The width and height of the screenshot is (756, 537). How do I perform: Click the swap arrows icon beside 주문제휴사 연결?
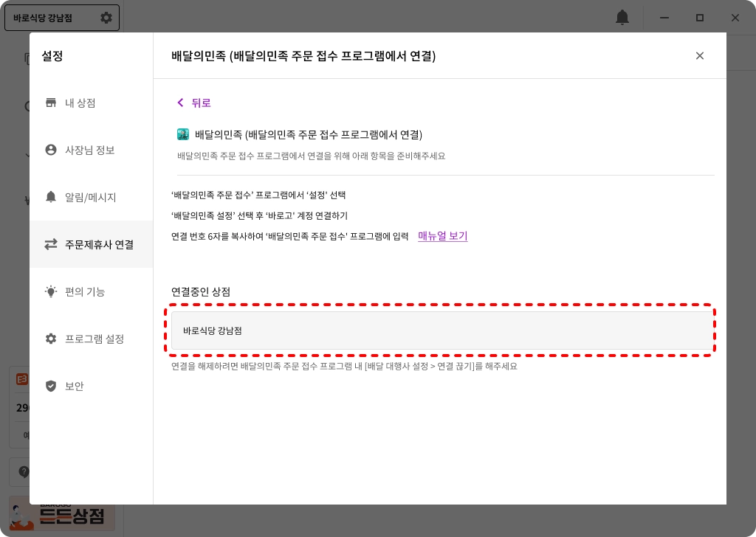tap(51, 244)
